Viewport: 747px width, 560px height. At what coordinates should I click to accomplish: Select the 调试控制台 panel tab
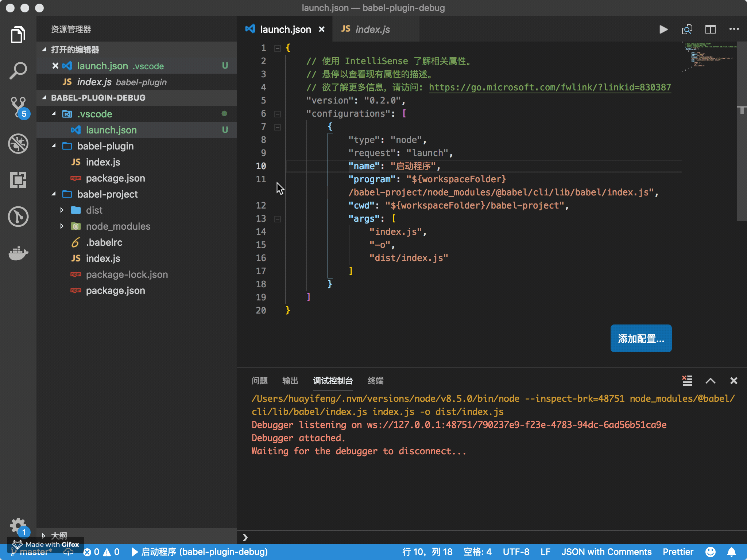[x=333, y=381]
